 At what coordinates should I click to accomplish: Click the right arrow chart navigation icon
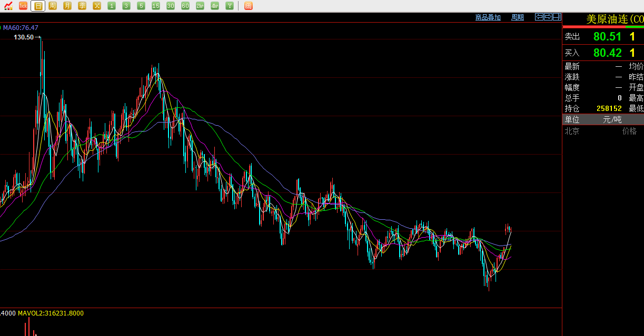[548, 17]
